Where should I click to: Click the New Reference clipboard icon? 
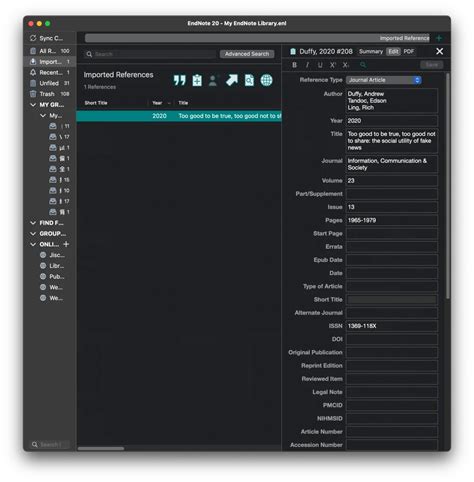(197, 80)
